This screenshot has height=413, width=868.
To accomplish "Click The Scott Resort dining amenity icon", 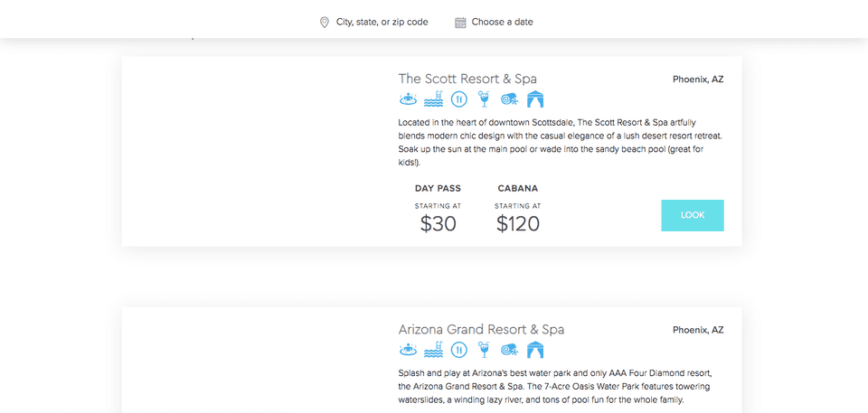I will 459,99.
